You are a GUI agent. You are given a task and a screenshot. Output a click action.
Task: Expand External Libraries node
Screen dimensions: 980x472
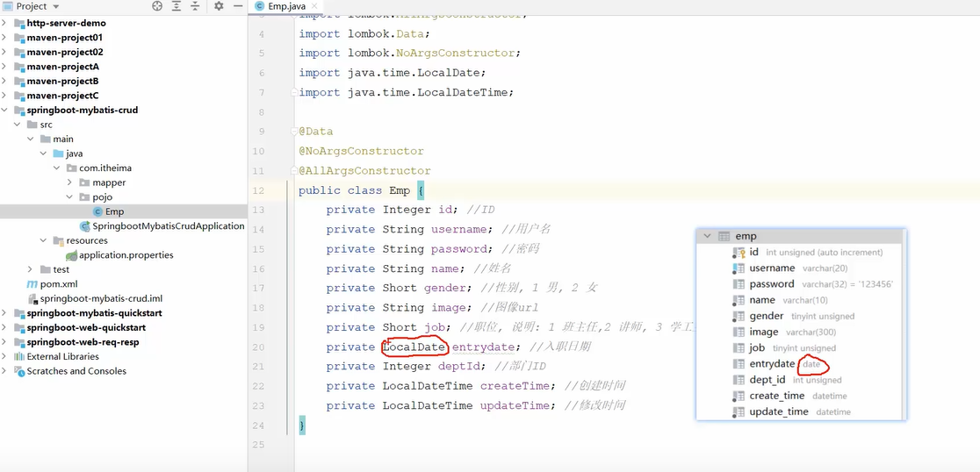pyautogui.click(x=5, y=356)
